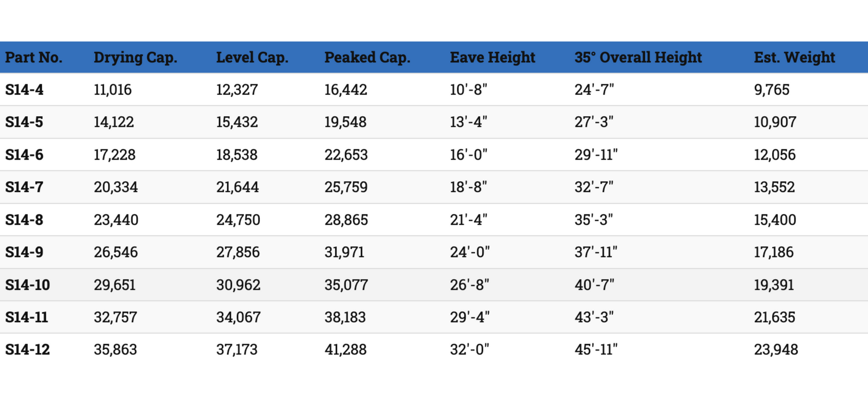
Task: Select the S14-8 row label
Action: 24,220
